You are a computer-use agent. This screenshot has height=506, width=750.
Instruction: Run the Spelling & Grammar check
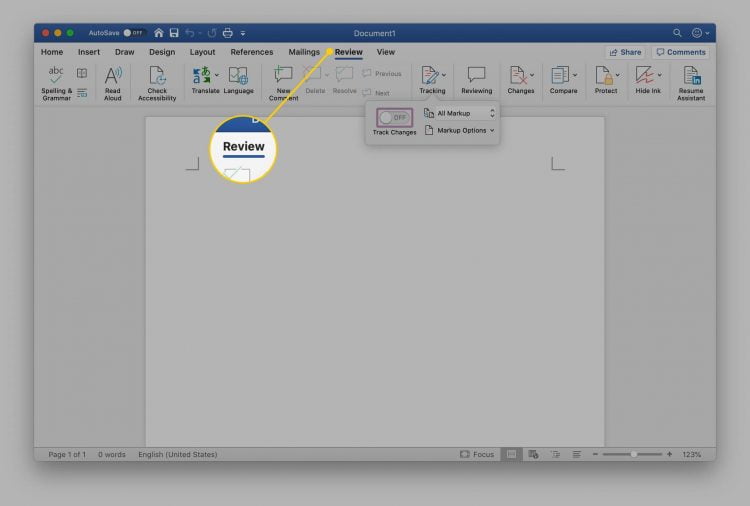coord(56,83)
